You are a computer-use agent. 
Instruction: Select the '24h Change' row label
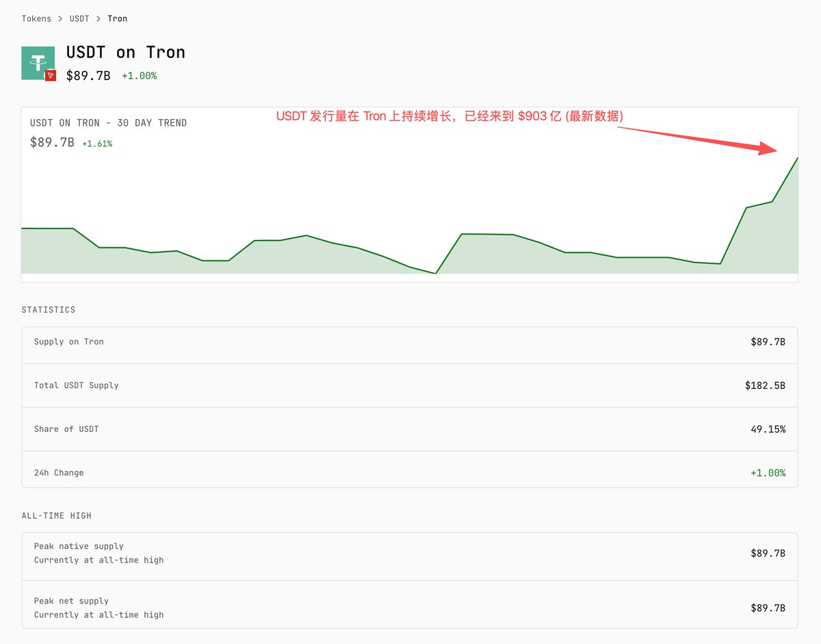point(59,473)
